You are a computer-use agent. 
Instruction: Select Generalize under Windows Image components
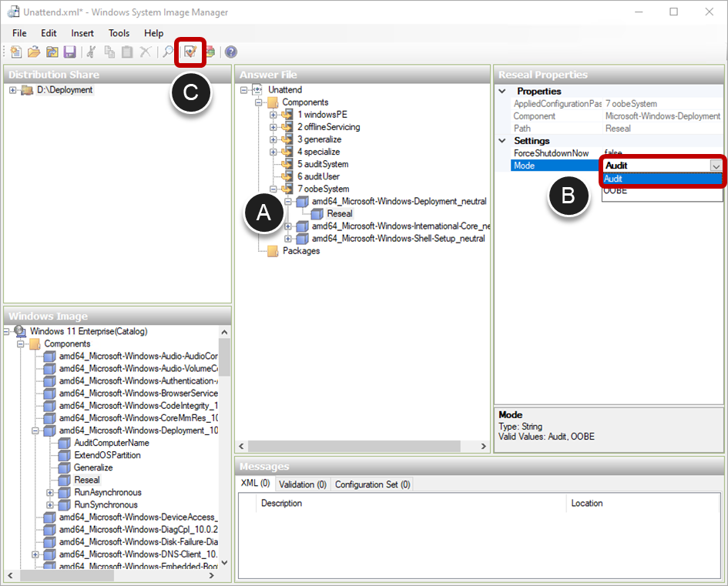[93, 467]
